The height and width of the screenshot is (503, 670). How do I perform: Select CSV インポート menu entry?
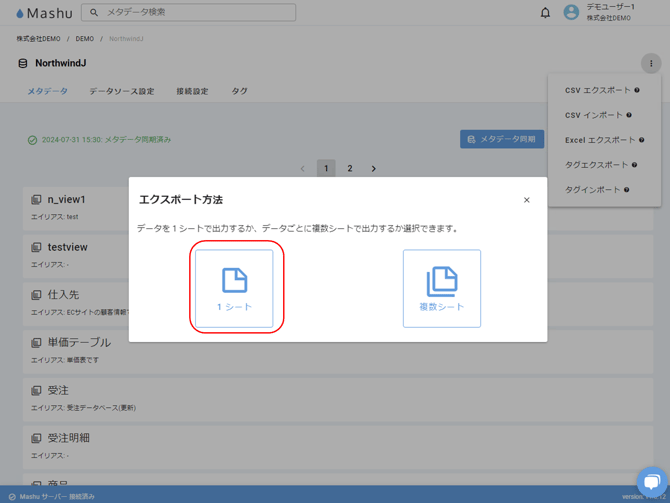click(x=593, y=115)
